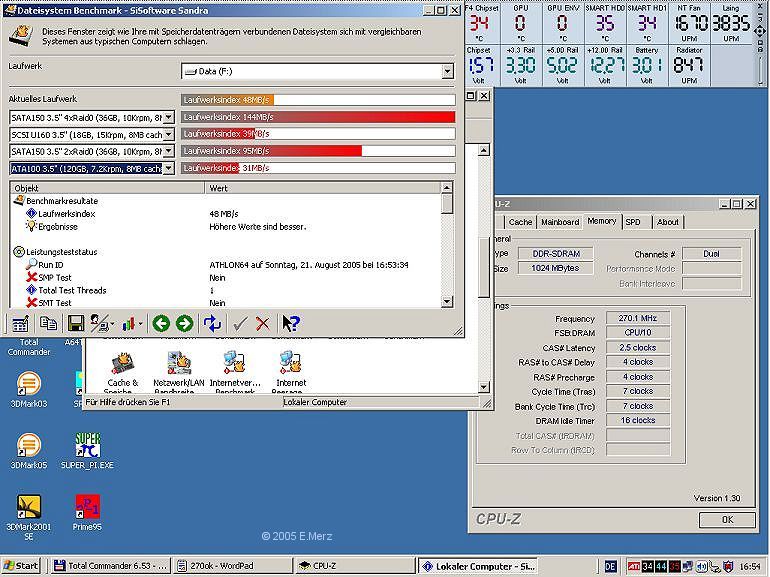
Task: Open the Laufwerk Data (F:) drive dropdown
Action: coord(447,71)
